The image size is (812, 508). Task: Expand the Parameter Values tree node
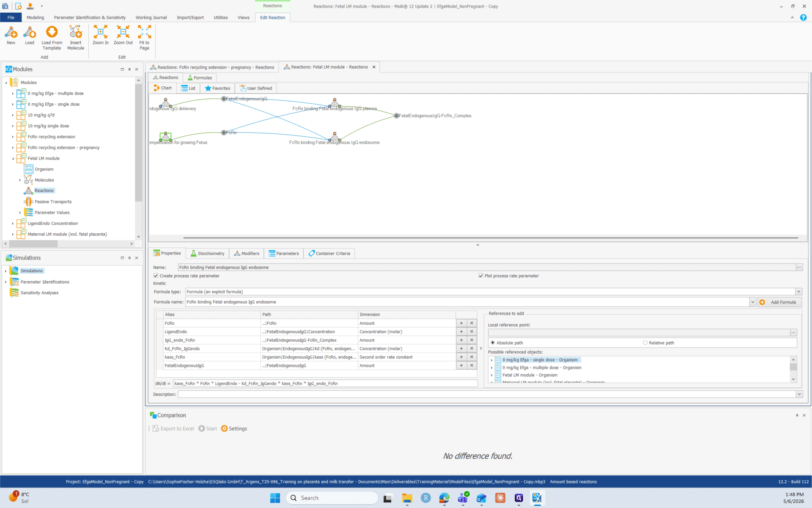pos(20,213)
